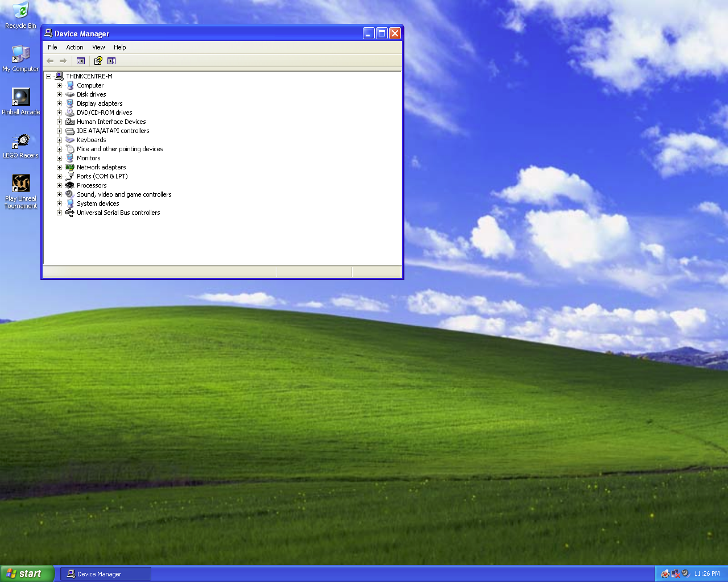Collapse the THINKCENTRE-M root node

[49, 76]
